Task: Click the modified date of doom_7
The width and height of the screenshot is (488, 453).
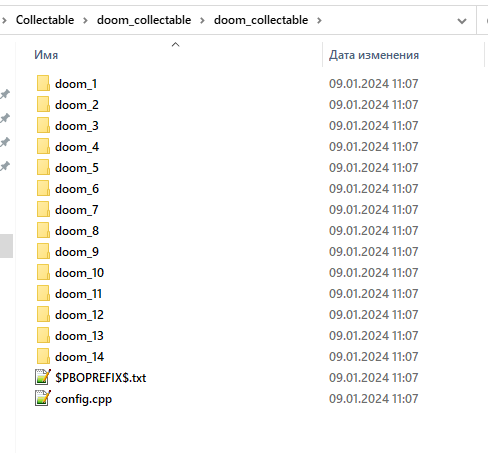Action: (x=374, y=209)
